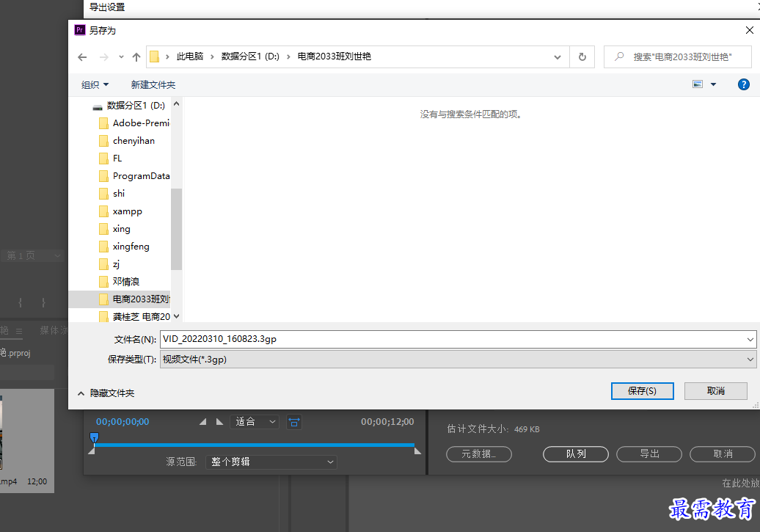This screenshot has height=532, width=760.
Task: Click the blue playhead marker on export timeline
Action: pyautogui.click(x=95, y=438)
